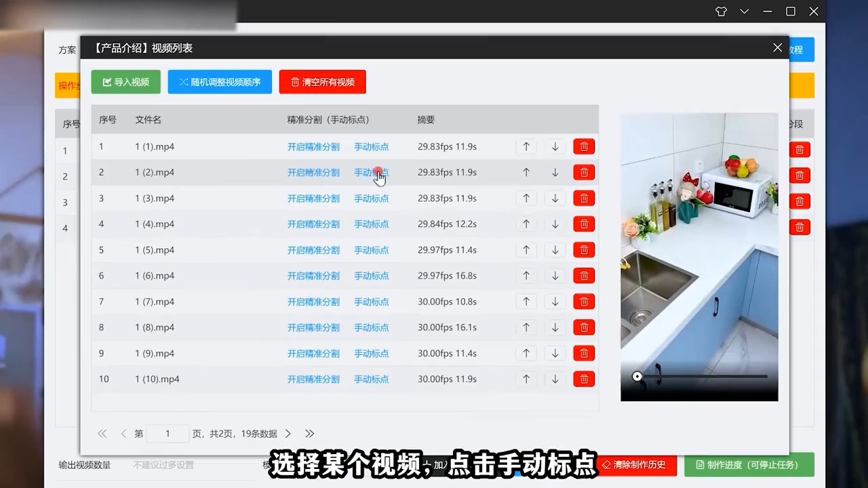Delete 1 (8).mp4 with trash icon
The image size is (868, 488).
pos(584,327)
